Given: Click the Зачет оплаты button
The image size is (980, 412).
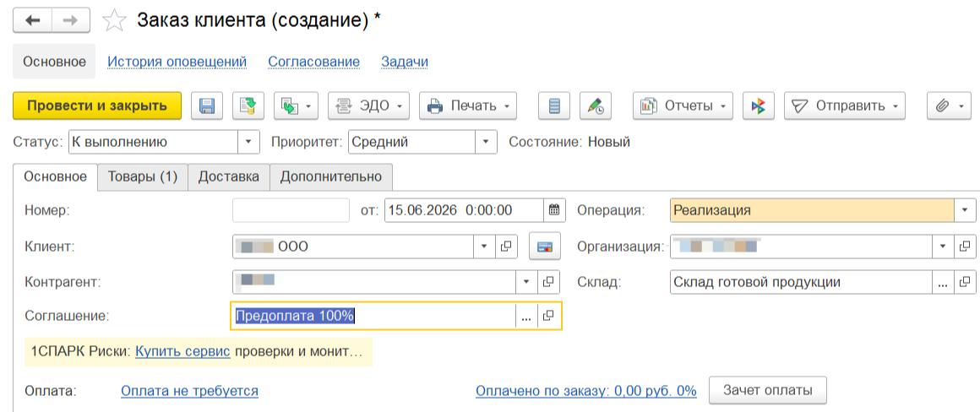Looking at the screenshot, I should pyautogui.click(x=767, y=391).
